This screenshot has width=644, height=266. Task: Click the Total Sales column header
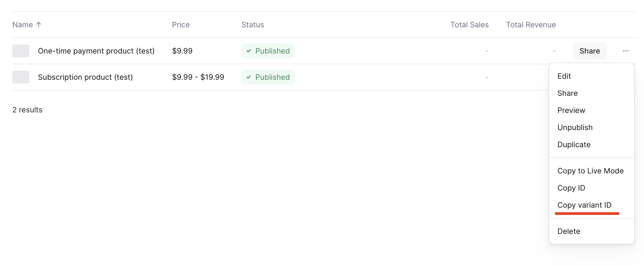pyautogui.click(x=470, y=25)
